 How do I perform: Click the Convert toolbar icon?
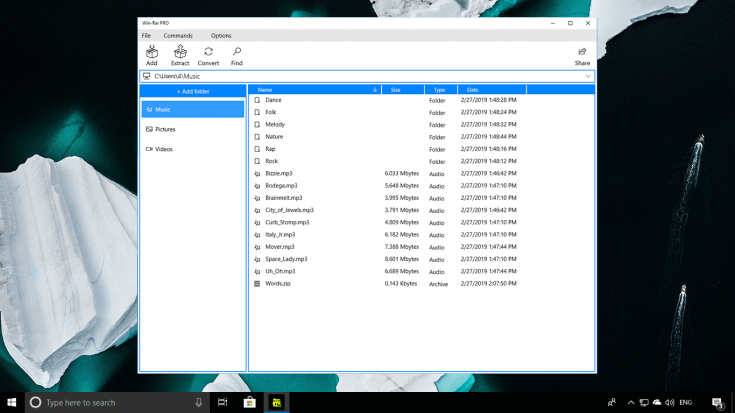tap(208, 53)
